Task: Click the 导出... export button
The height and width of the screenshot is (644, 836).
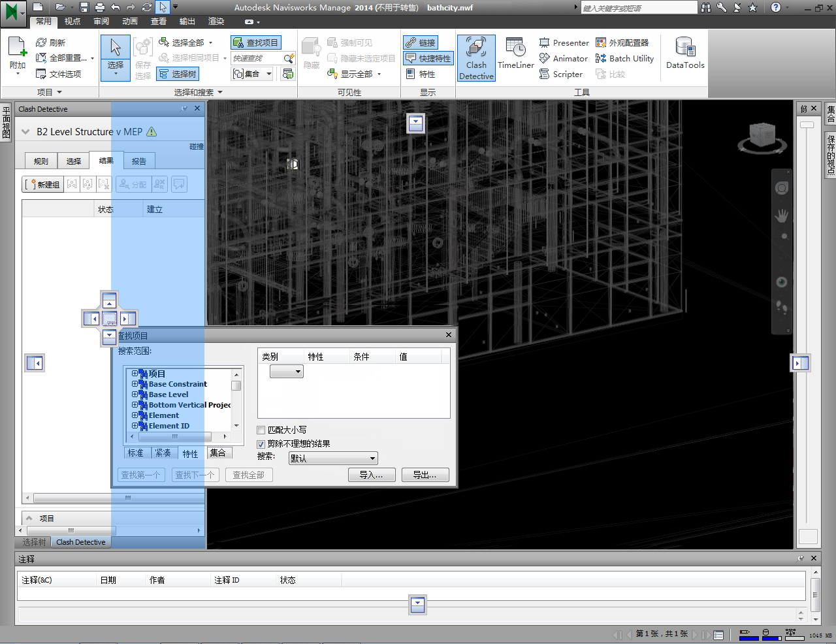Action: pos(425,475)
